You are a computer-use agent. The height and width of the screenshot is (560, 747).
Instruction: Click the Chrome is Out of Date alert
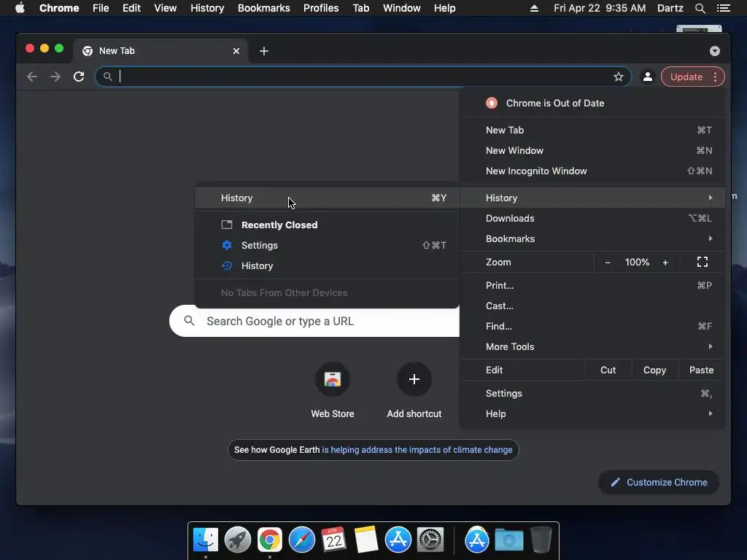click(592, 103)
